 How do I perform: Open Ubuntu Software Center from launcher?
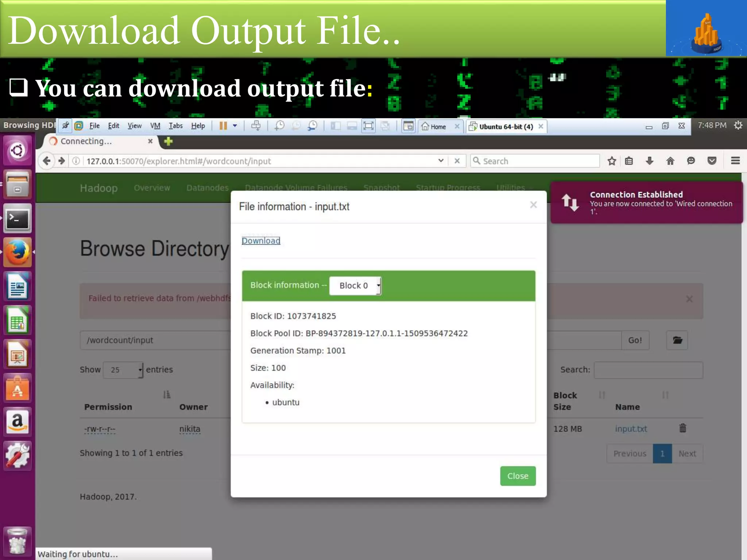click(17, 388)
